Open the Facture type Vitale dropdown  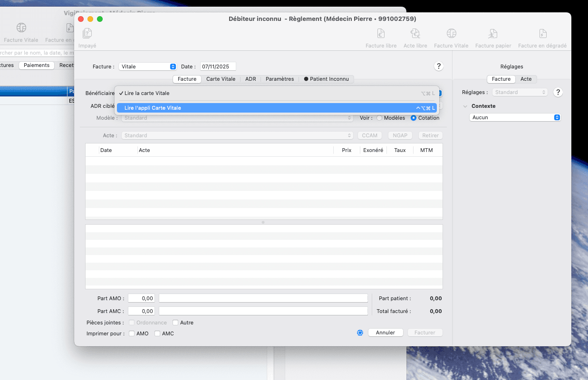pos(147,67)
